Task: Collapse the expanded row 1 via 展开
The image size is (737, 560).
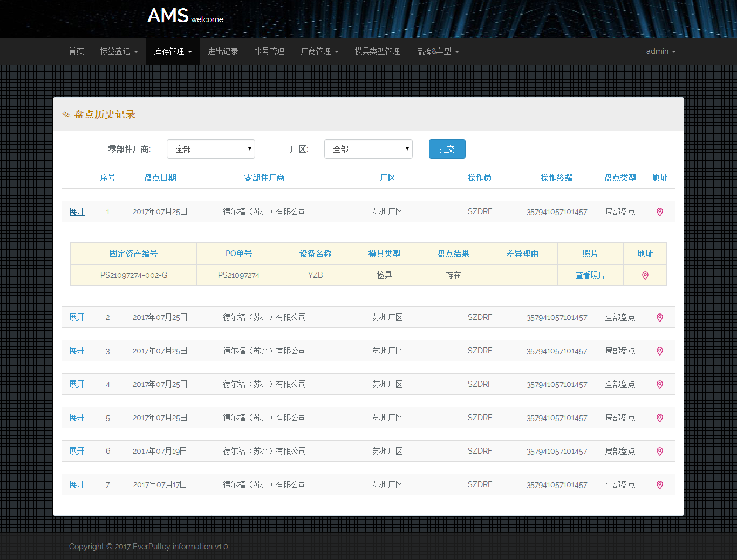Action: pyautogui.click(x=77, y=211)
